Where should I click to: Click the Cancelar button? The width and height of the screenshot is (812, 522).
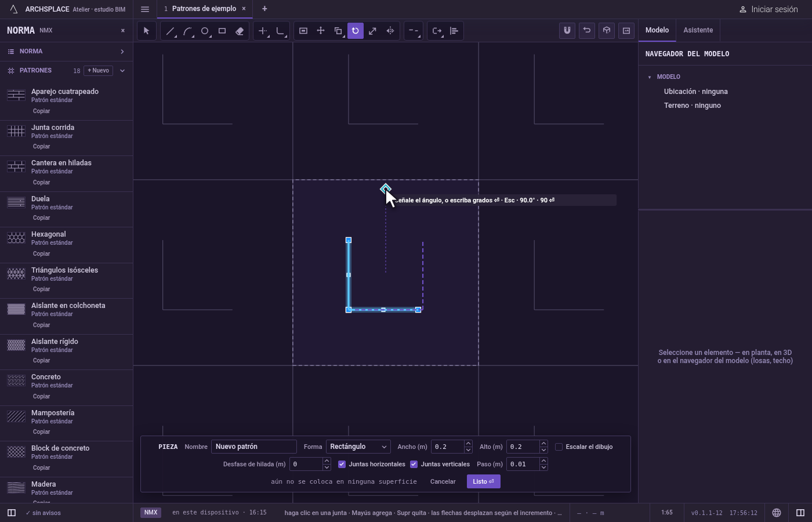[443, 481]
